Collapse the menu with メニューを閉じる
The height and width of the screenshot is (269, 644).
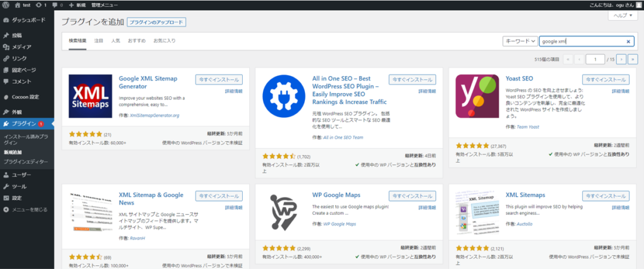tap(26, 209)
